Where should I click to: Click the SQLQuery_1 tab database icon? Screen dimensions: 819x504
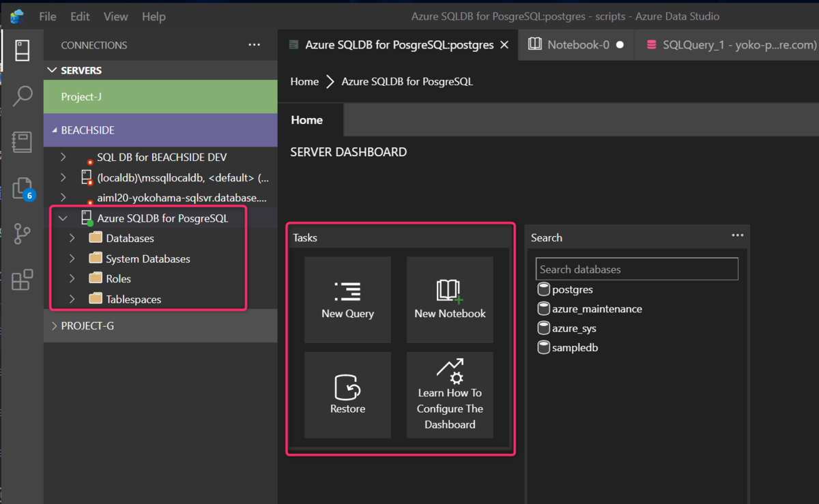[x=650, y=45]
